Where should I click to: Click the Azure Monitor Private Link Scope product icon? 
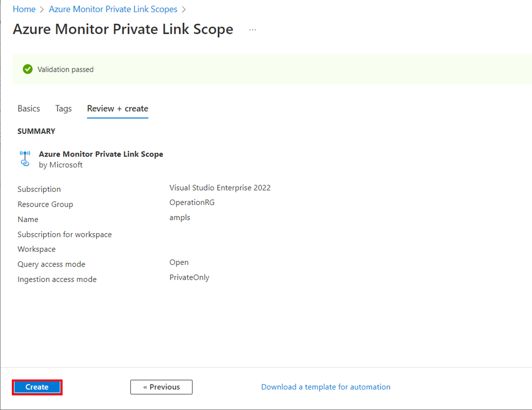click(x=25, y=159)
